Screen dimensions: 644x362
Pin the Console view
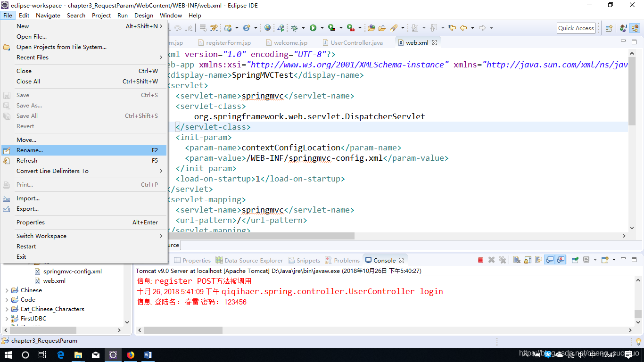(575, 260)
